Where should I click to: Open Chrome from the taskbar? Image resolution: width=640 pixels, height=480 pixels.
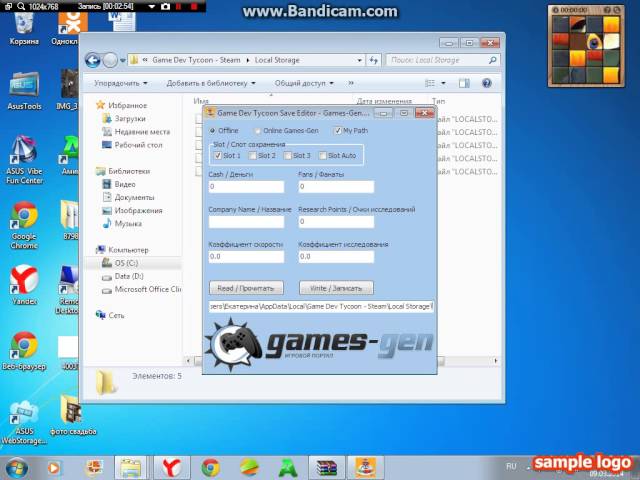(211, 468)
